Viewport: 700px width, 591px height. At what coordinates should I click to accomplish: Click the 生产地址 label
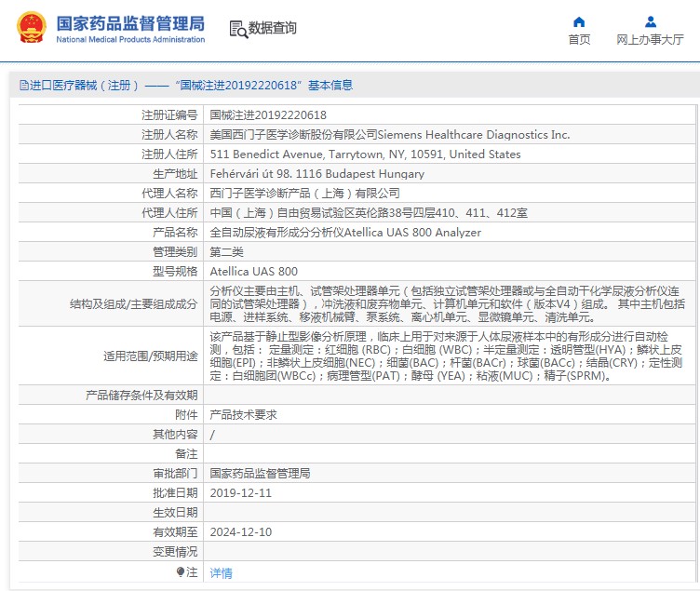tap(175, 174)
